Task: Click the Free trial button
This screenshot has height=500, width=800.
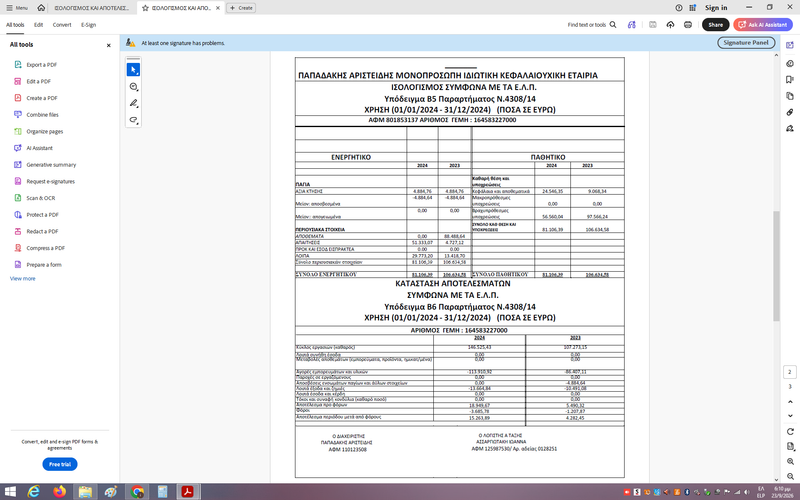Action: point(60,464)
